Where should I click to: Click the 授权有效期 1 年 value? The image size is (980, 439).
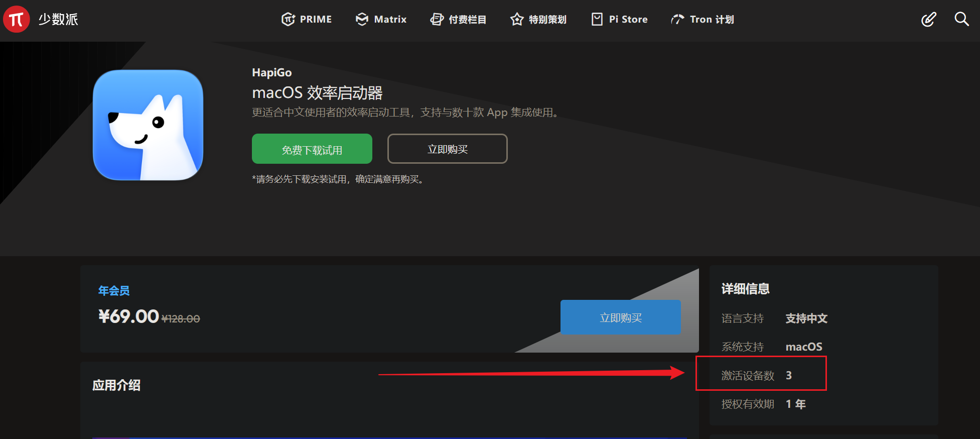pos(796,404)
